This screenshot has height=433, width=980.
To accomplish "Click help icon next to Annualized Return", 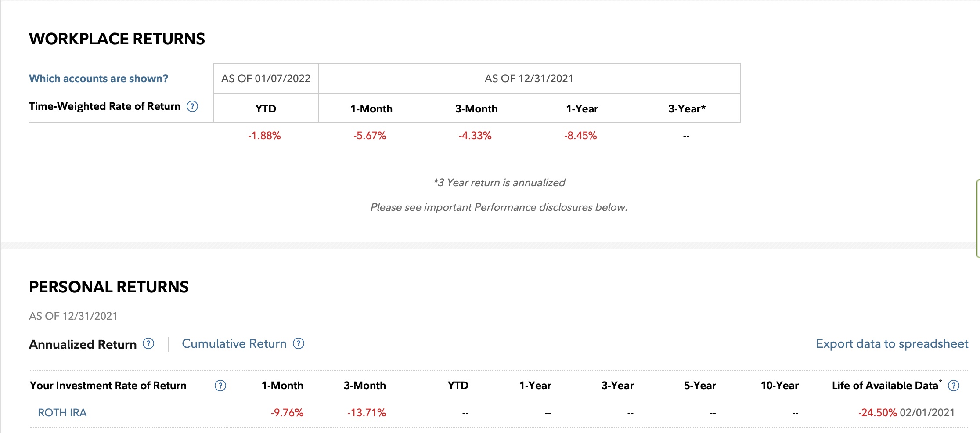I will coord(149,344).
